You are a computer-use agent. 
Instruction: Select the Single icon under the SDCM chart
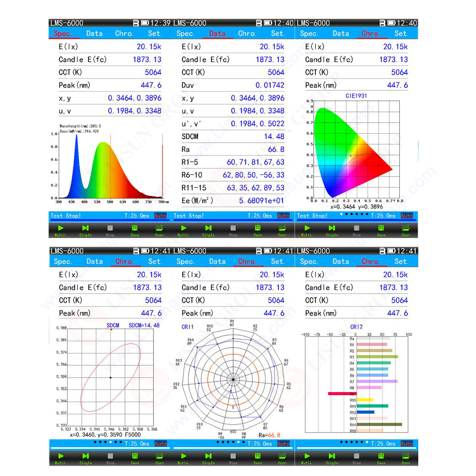coord(85,456)
